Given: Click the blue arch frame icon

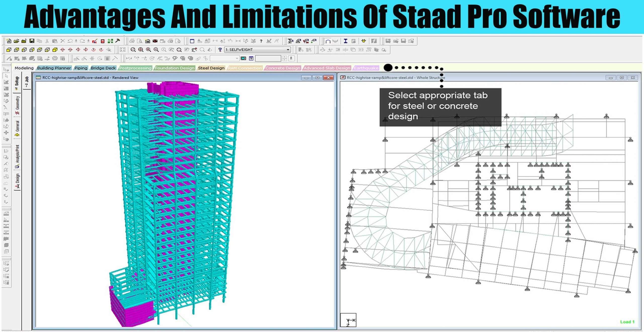Looking at the screenshot, I should click(328, 41).
